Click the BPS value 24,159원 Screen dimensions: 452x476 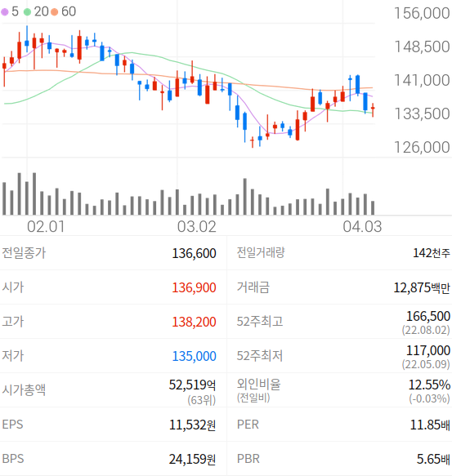click(192, 459)
